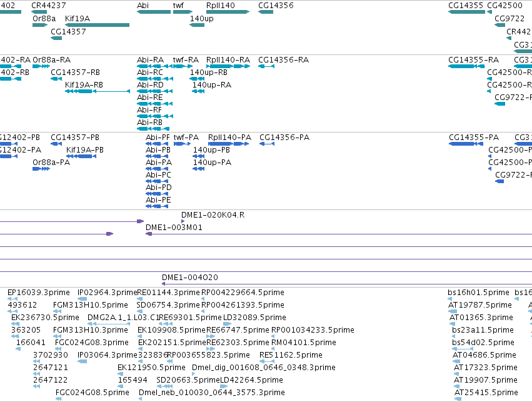Viewport: 532px width, 402px height.
Task: Select the CG14356-RA transcript label
Action: 284,60
